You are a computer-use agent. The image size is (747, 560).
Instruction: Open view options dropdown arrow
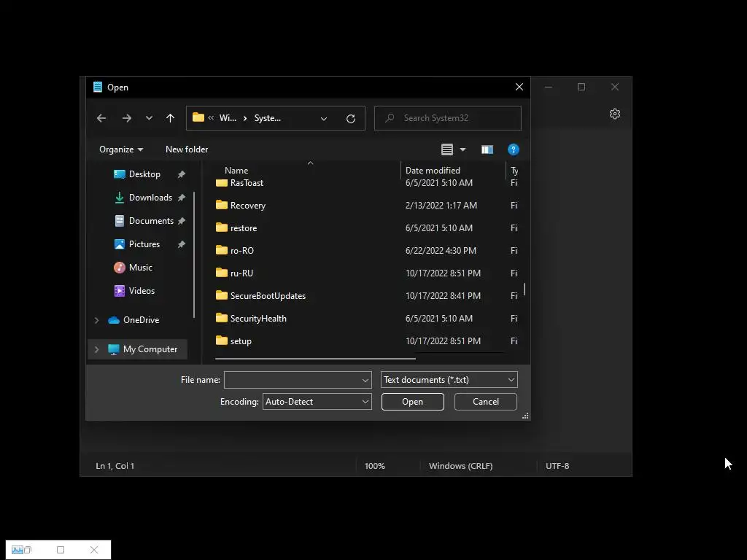[462, 149]
